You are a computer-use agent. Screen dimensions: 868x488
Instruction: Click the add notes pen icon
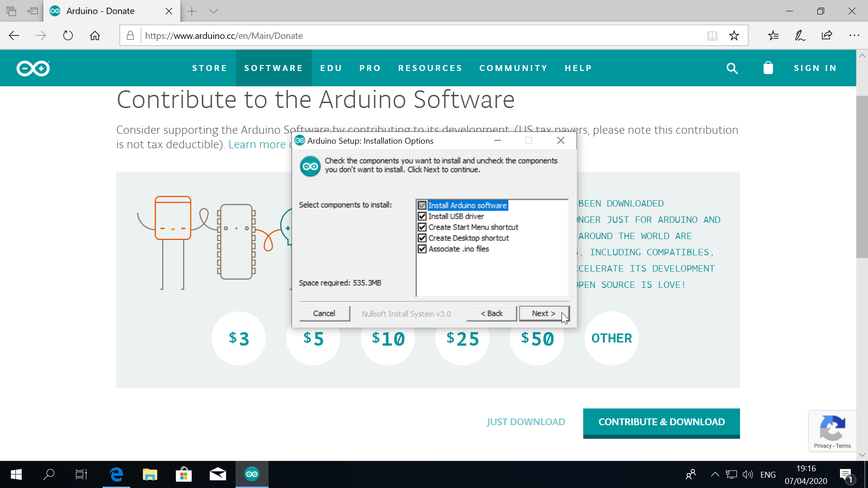800,36
